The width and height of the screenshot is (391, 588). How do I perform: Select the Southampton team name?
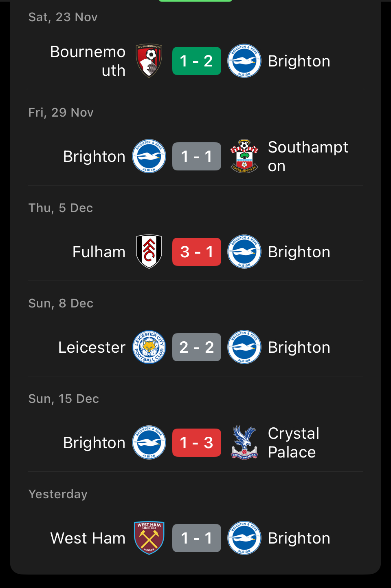click(308, 157)
